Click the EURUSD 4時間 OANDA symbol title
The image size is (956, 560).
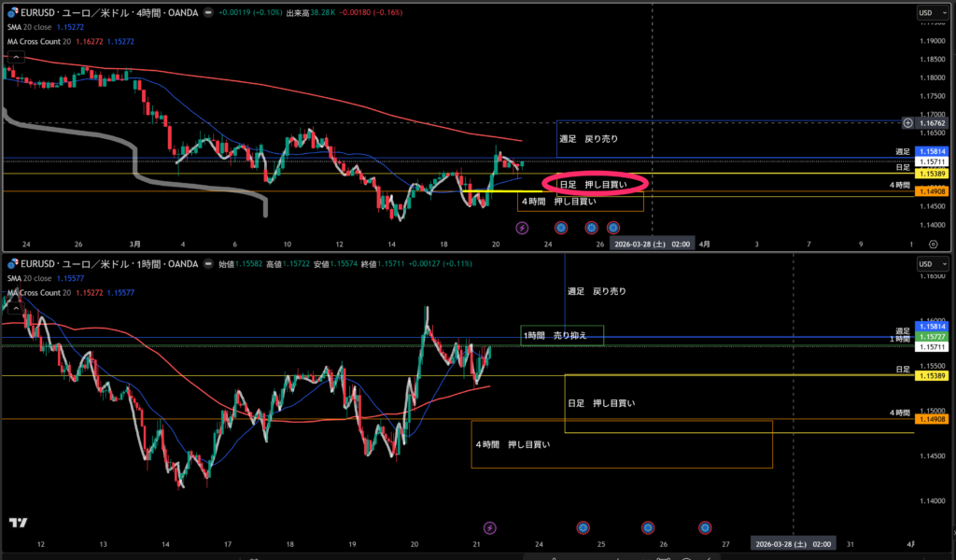tap(107, 14)
